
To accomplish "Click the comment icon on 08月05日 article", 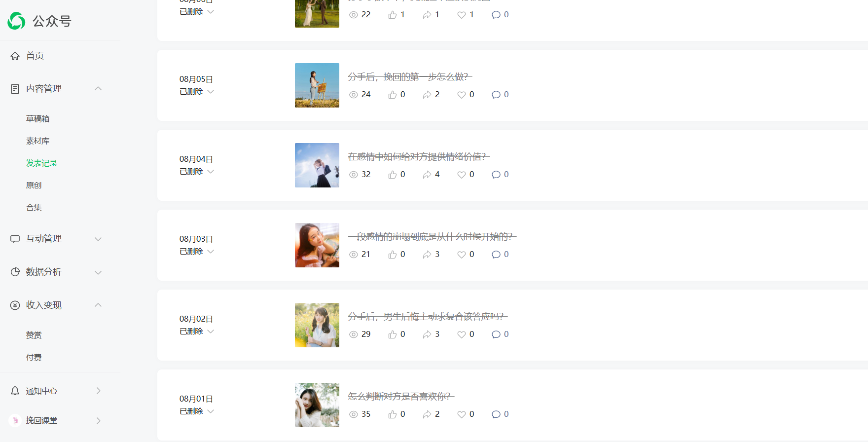I will coord(496,95).
